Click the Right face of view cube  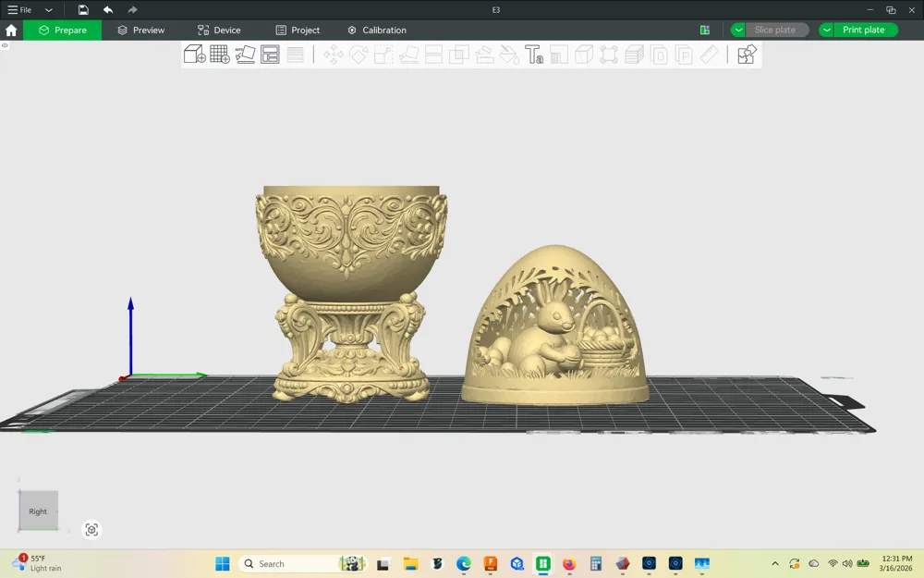pyautogui.click(x=38, y=511)
